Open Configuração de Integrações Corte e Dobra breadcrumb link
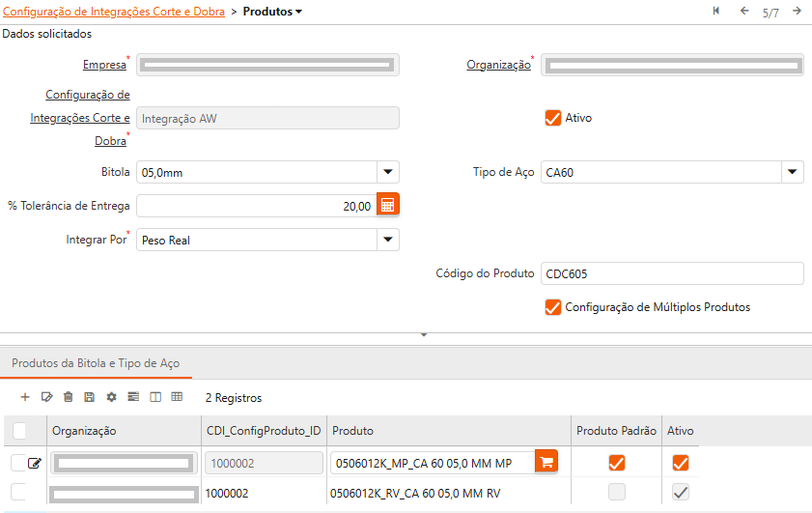The image size is (812, 513). coord(114,12)
